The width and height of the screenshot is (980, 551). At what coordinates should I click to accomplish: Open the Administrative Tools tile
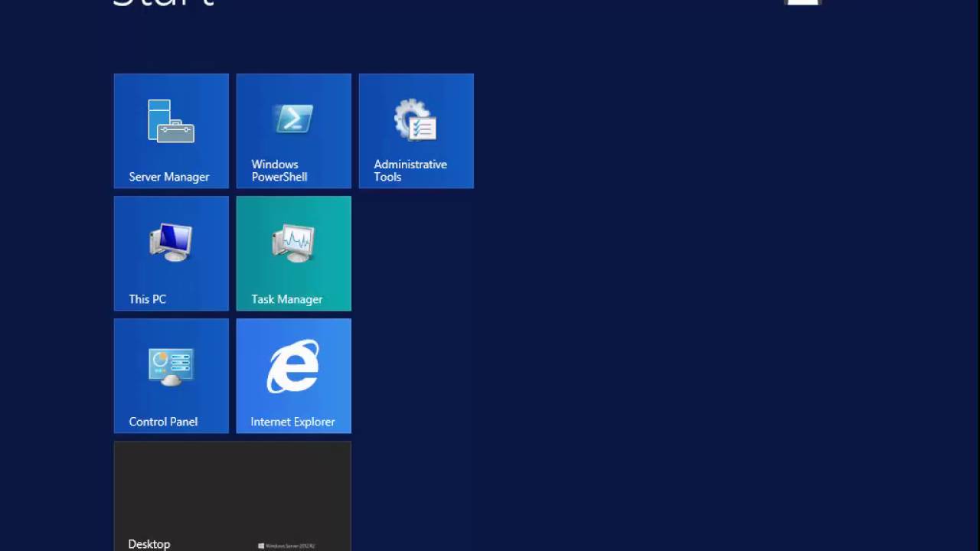416,131
